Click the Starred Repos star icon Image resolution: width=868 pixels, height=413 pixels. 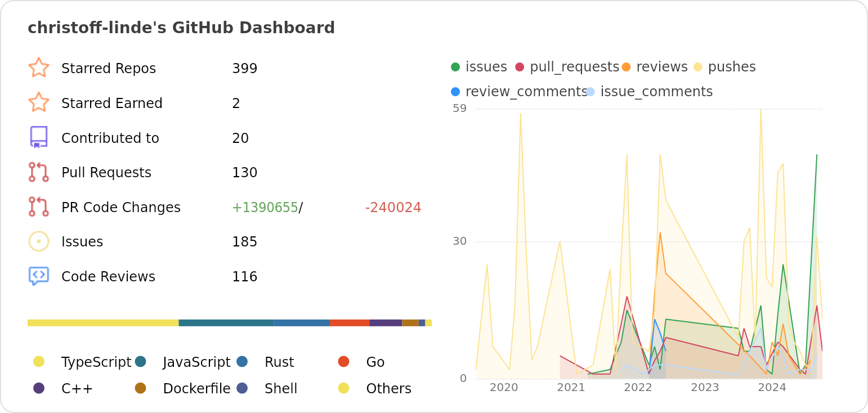point(39,68)
